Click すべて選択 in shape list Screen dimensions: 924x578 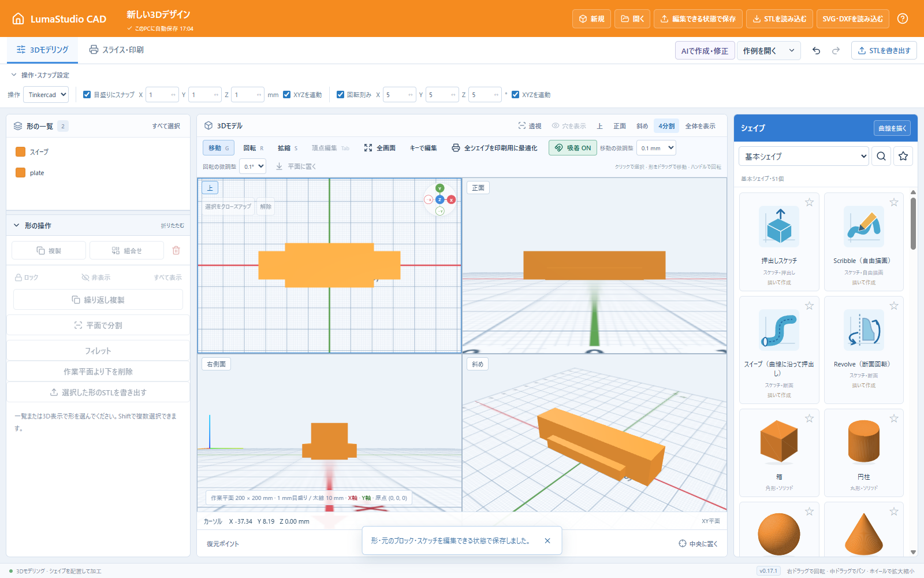coord(166,126)
